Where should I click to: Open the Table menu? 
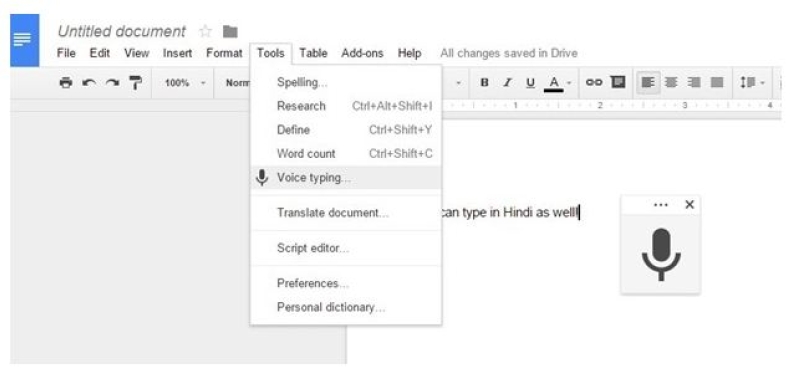[313, 53]
